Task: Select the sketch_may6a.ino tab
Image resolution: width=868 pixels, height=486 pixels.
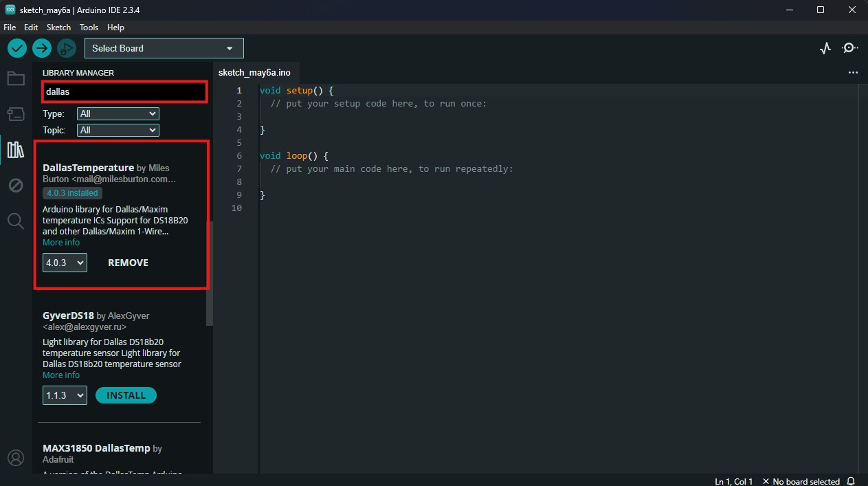Action: click(254, 73)
